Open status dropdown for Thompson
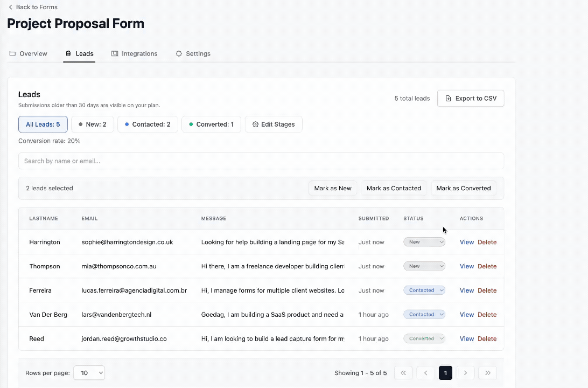The height and width of the screenshot is (388, 588). [424, 266]
